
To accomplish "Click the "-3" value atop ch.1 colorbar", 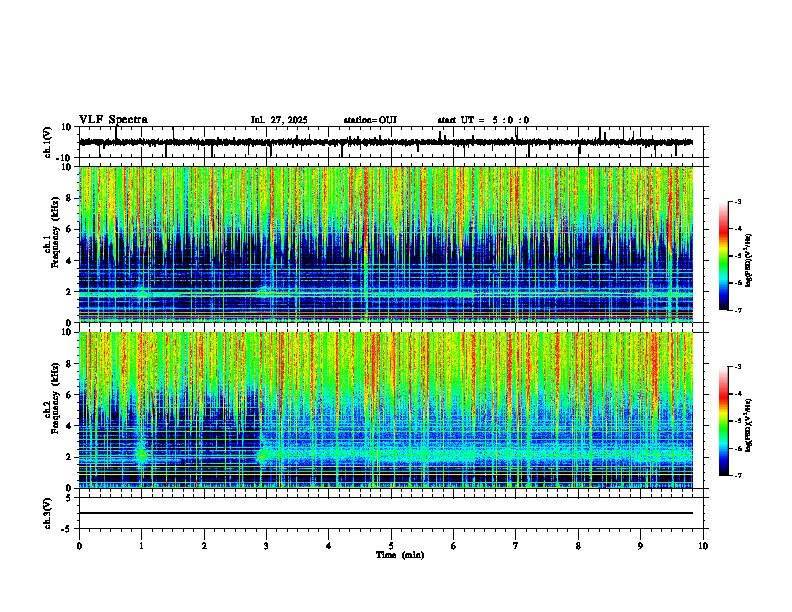I will 737,201.
